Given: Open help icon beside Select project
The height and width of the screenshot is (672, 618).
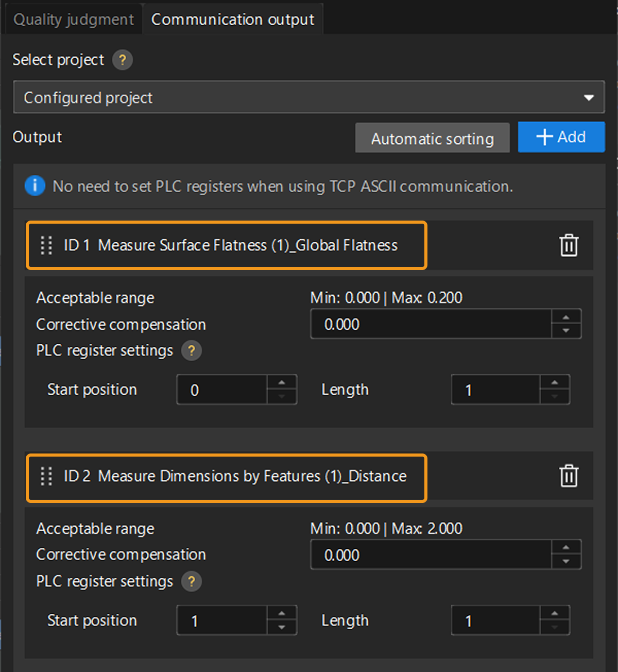Looking at the screenshot, I should 122,60.
